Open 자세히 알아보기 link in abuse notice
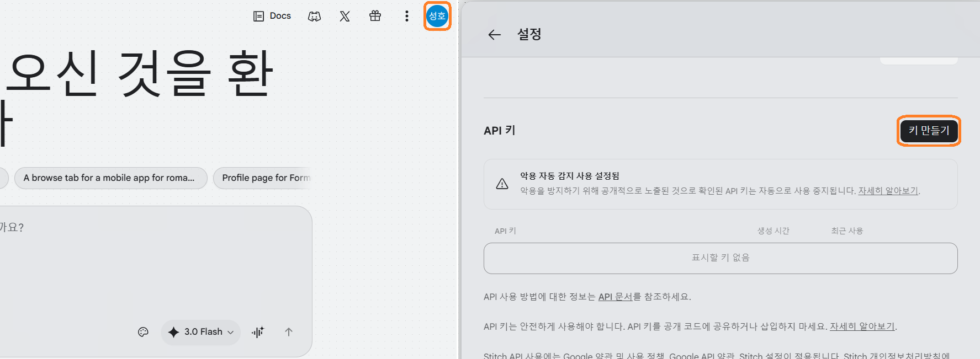 click(x=888, y=191)
